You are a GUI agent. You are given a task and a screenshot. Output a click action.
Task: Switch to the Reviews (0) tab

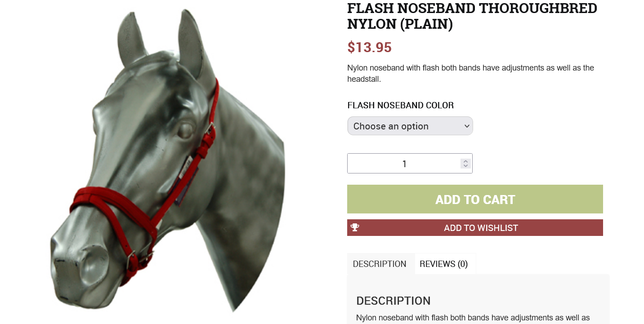(x=444, y=264)
